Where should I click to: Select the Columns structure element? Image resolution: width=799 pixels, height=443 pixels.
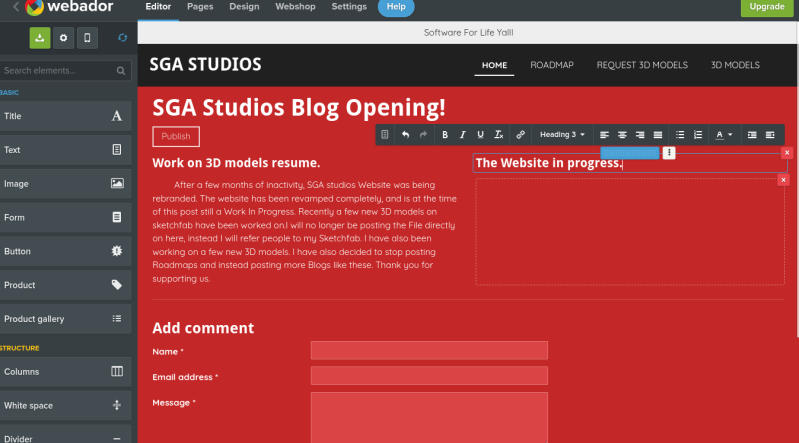pos(65,372)
